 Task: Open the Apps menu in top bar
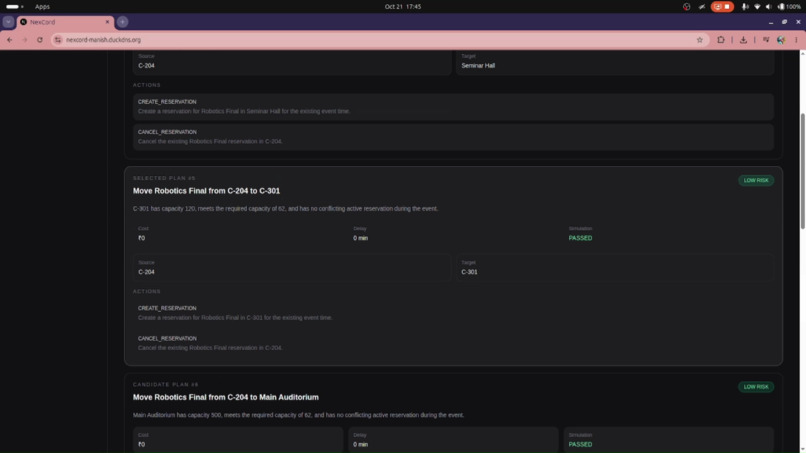42,7
